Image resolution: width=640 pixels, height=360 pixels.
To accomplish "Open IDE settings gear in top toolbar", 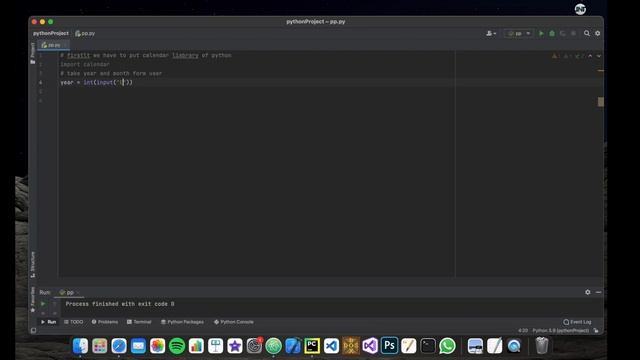I will click(598, 33).
